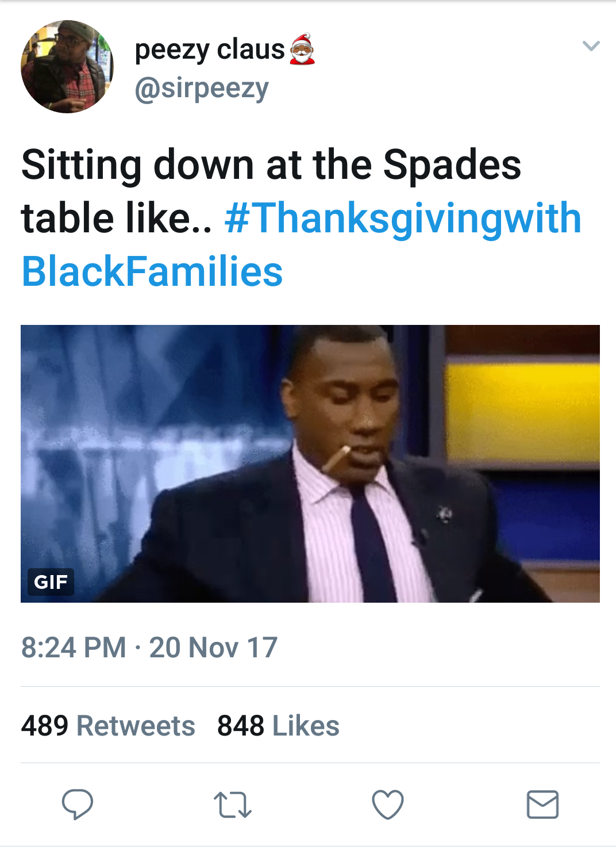Open the peezy claus profile picture
The image size is (616, 854).
pos(67,67)
